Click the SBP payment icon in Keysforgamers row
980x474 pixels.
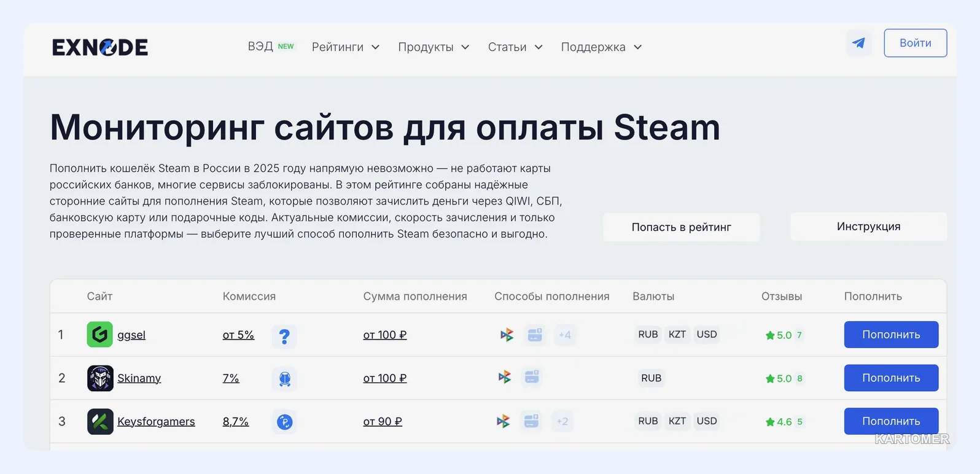[x=503, y=421]
